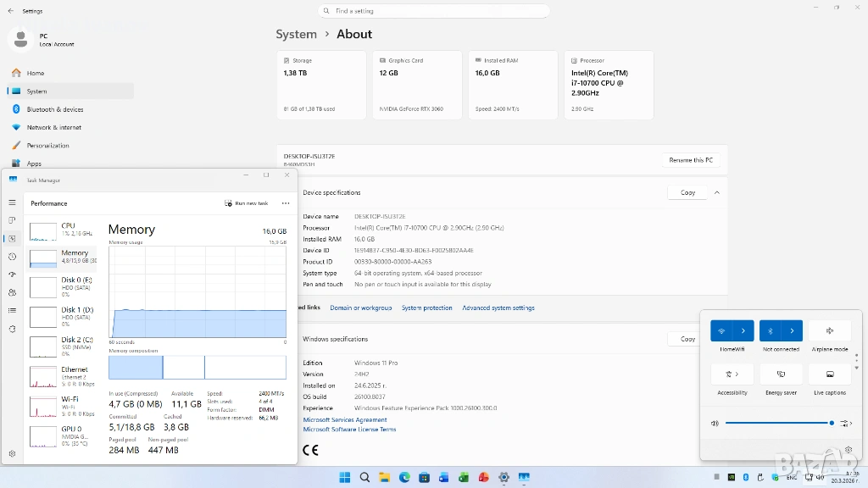
Task: Open Task Manager settings gear
Action: tap(12, 453)
